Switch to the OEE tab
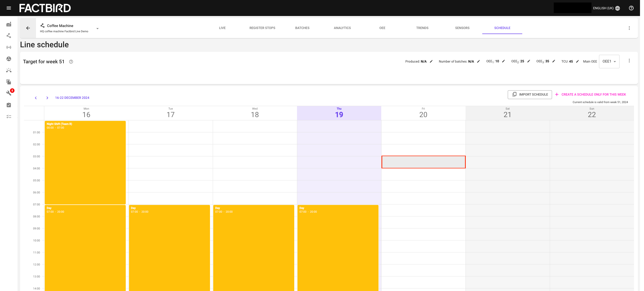 click(382, 28)
